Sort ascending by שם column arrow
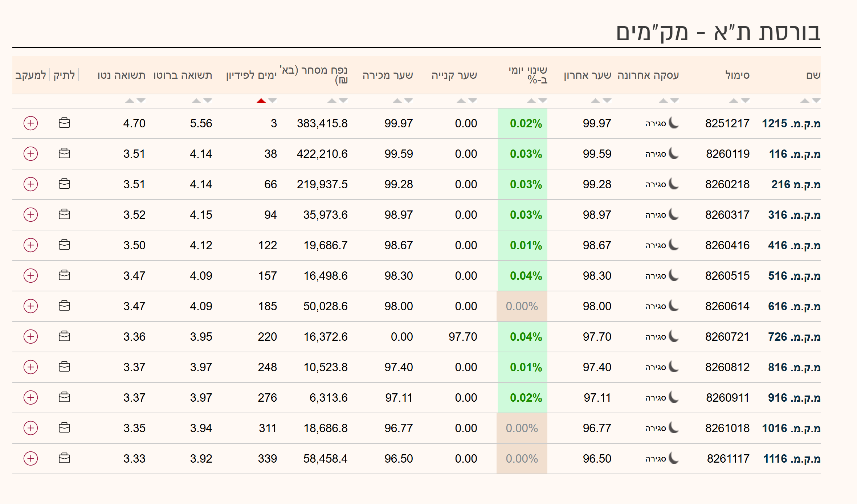 click(x=804, y=101)
